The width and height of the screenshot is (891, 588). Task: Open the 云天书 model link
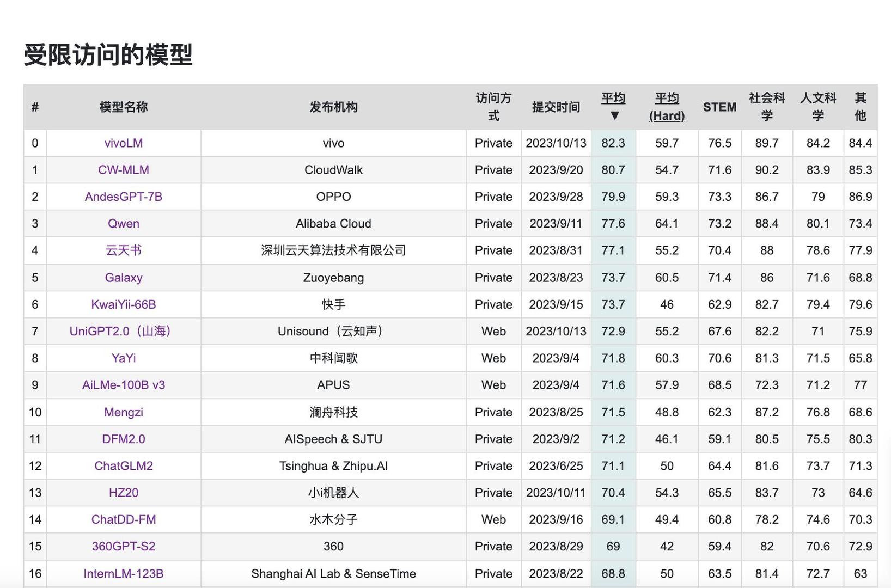click(123, 250)
